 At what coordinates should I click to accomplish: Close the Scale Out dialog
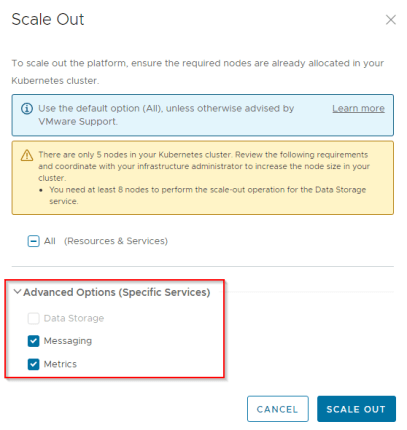pos(391,20)
